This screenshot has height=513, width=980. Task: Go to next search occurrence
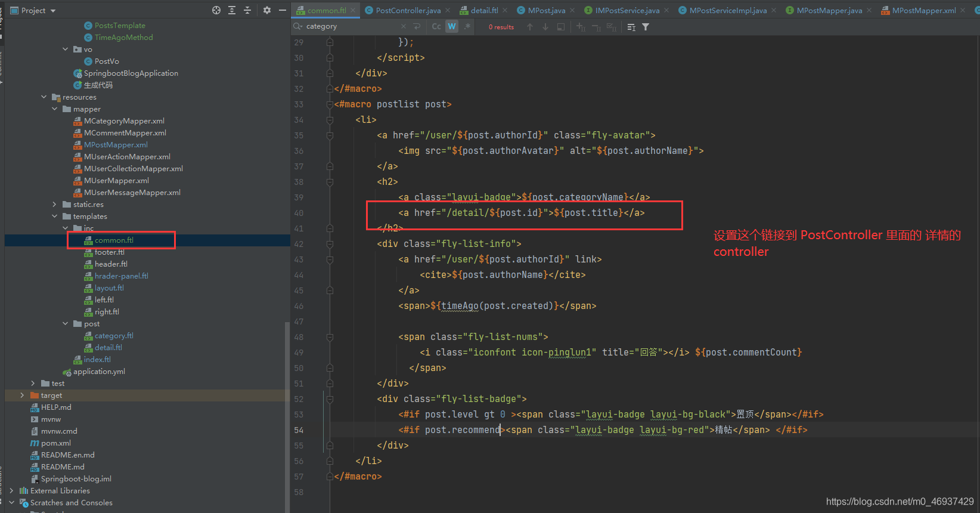pos(545,27)
